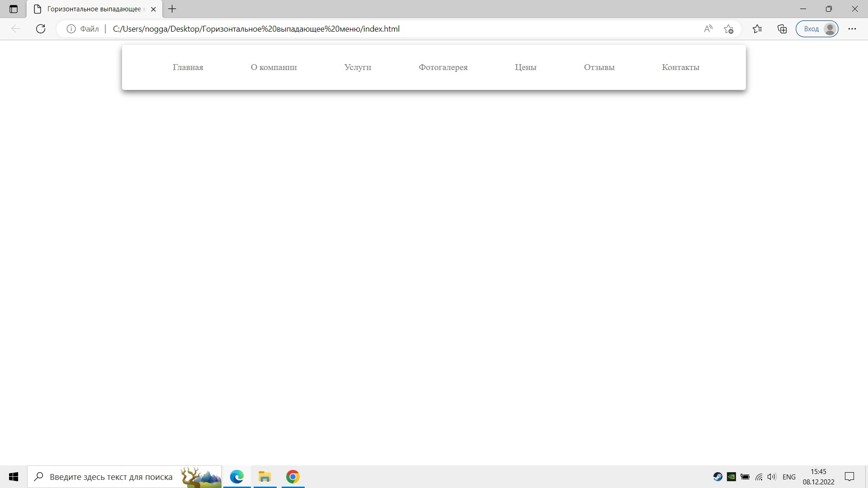The width and height of the screenshot is (868, 488).
Task: Add page to favorites star icon
Action: pos(728,29)
